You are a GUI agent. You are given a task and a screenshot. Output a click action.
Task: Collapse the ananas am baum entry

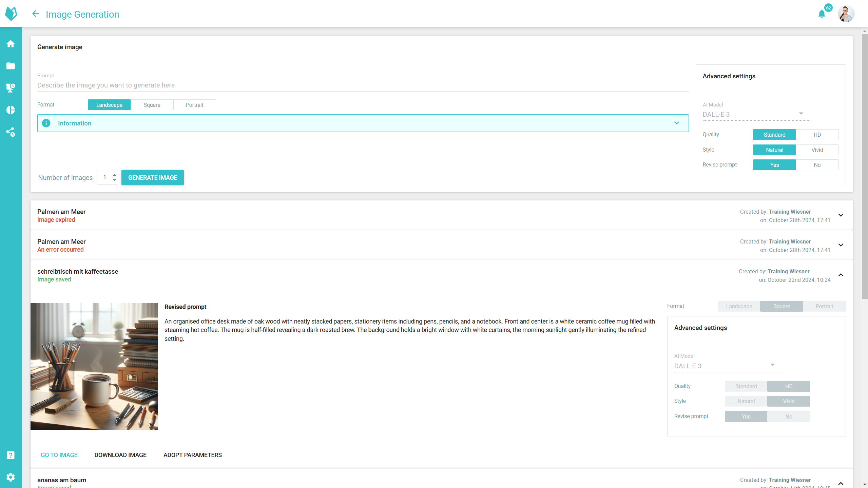coord(841,484)
